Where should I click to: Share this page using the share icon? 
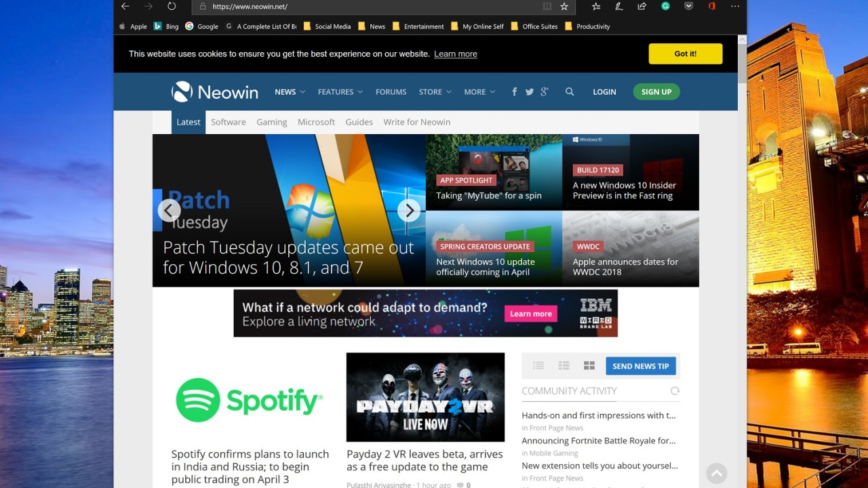[x=642, y=6]
